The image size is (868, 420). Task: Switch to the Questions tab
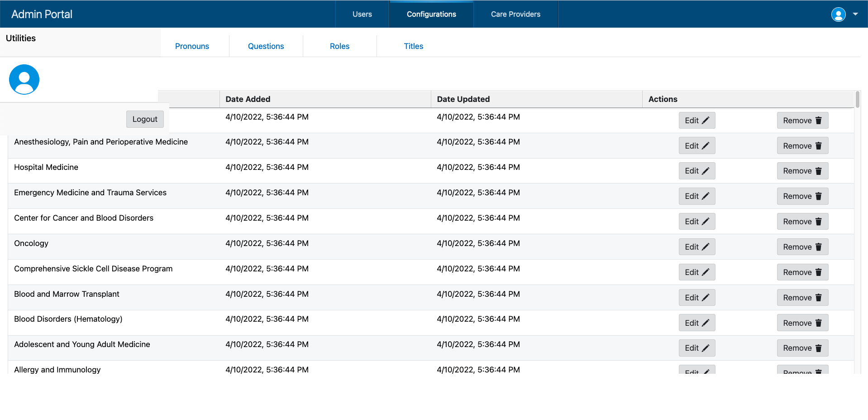point(266,46)
